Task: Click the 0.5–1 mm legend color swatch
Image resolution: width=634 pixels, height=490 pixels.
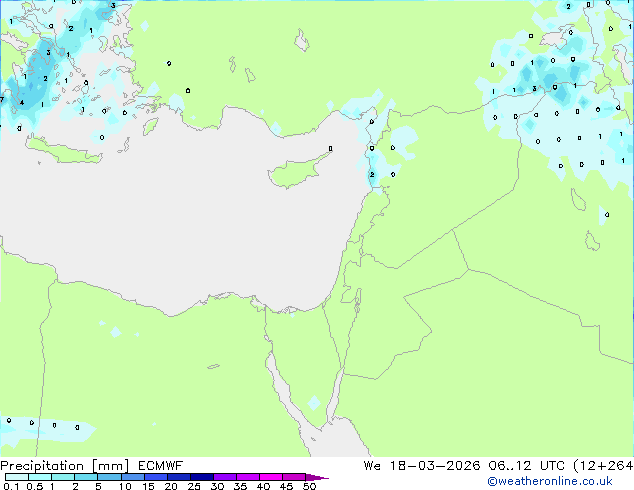Action: click(x=40, y=477)
